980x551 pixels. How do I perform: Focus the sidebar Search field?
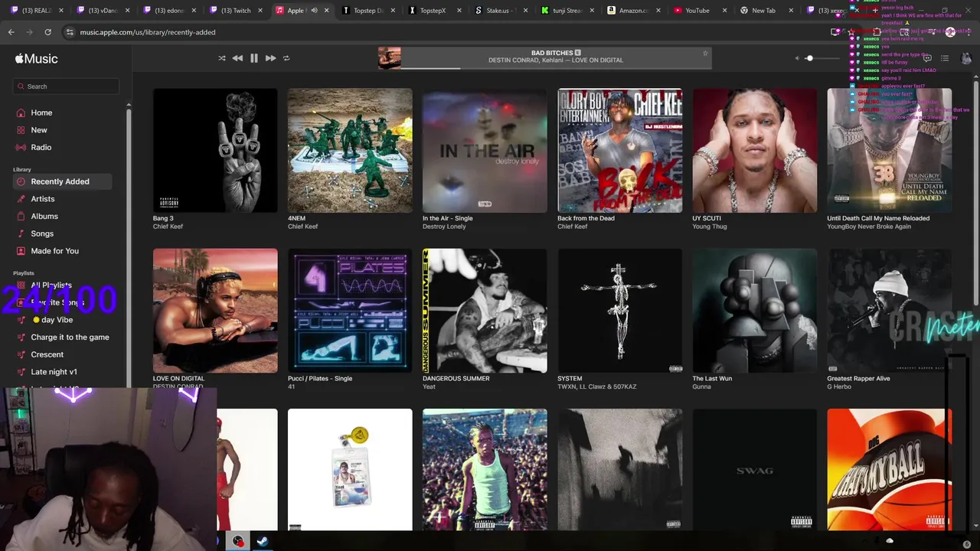coord(66,86)
